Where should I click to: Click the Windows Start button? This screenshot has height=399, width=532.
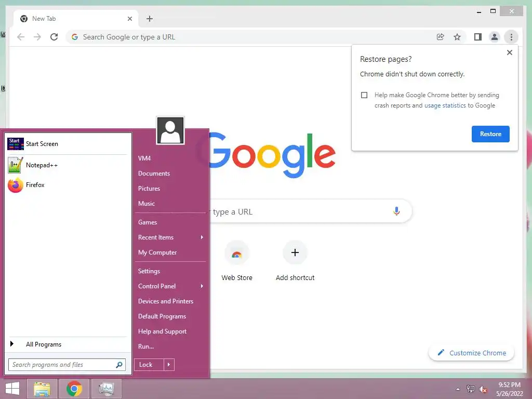click(x=12, y=389)
